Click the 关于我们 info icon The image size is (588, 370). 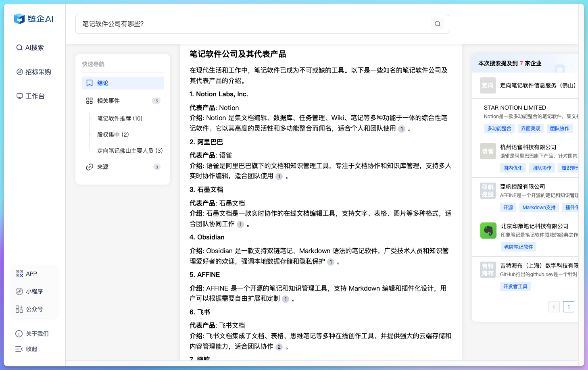click(x=19, y=334)
